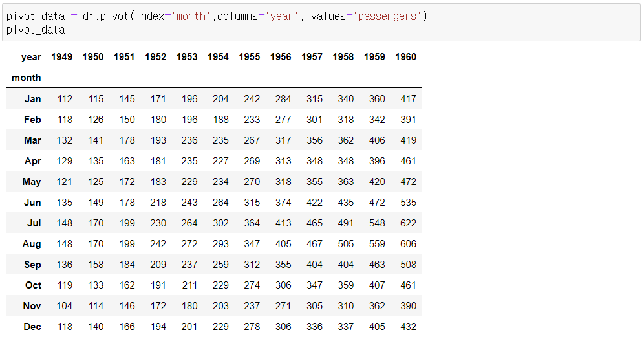Viewport: 644px width, 341px height.
Task: Click value 236 for Mar 1953
Action: tap(189, 140)
